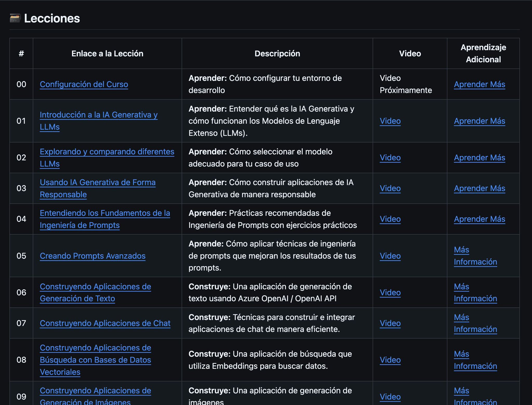Open Construyendo Aplicaciones de Generación de Imágenes
The image size is (532, 405).
pos(95,396)
